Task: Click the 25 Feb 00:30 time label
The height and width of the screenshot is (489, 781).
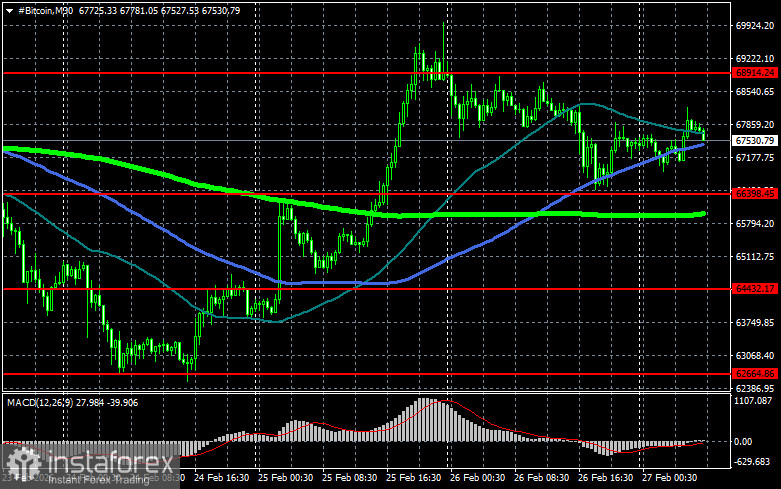Action: (285, 478)
